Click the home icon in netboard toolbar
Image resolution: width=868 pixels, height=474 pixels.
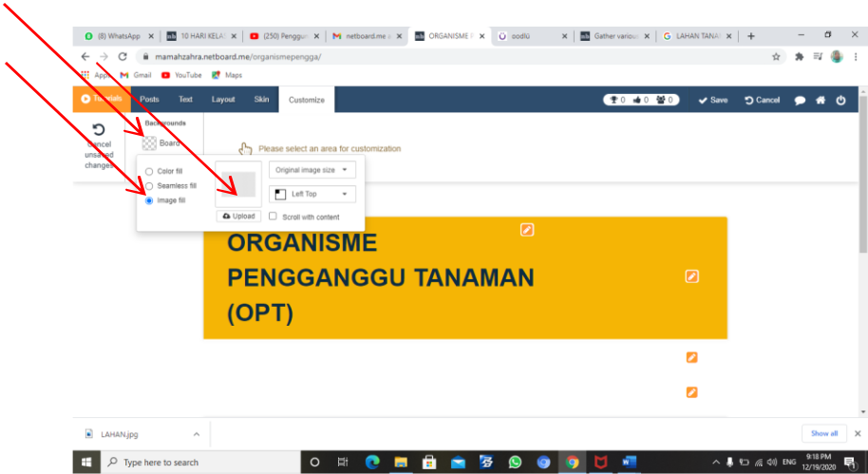[821, 100]
